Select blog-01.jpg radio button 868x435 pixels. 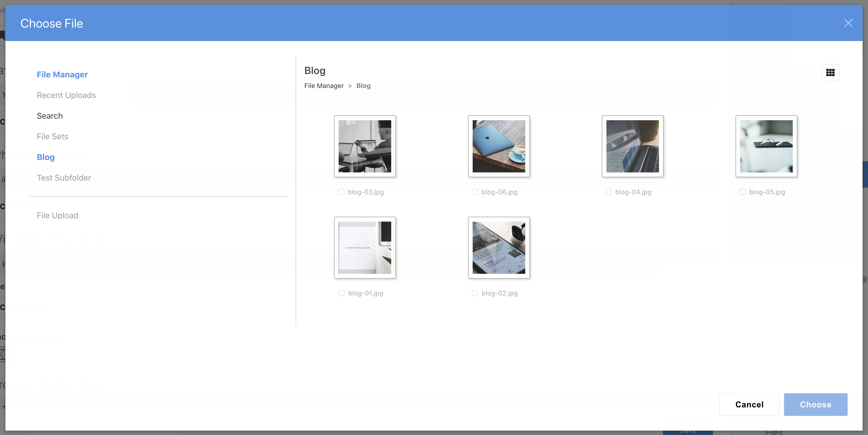[x=341, y=293]
